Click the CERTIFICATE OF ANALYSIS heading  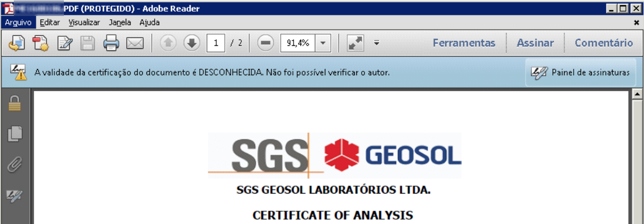[333, 215]
